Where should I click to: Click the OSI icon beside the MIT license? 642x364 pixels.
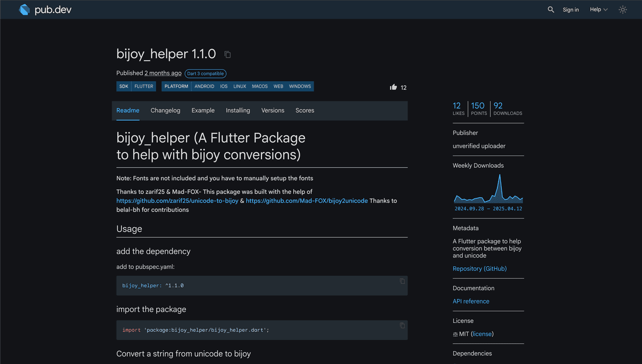[456, 334]
